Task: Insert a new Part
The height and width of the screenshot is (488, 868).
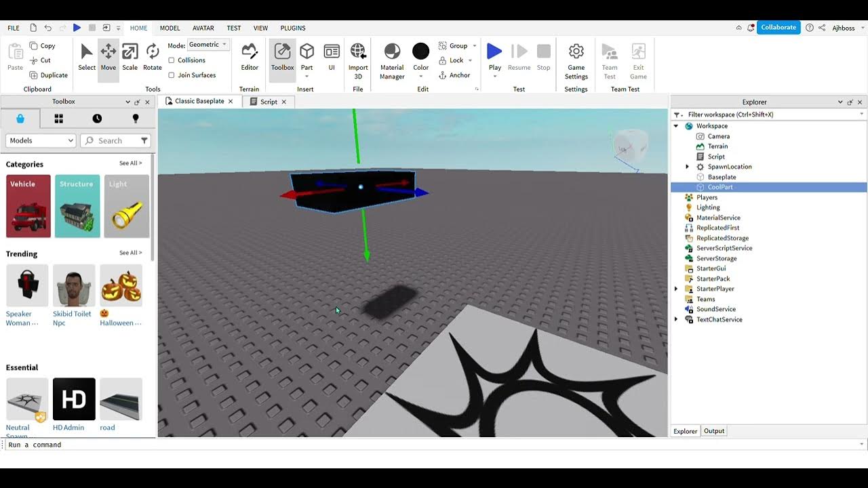Action: click(307, 58)
